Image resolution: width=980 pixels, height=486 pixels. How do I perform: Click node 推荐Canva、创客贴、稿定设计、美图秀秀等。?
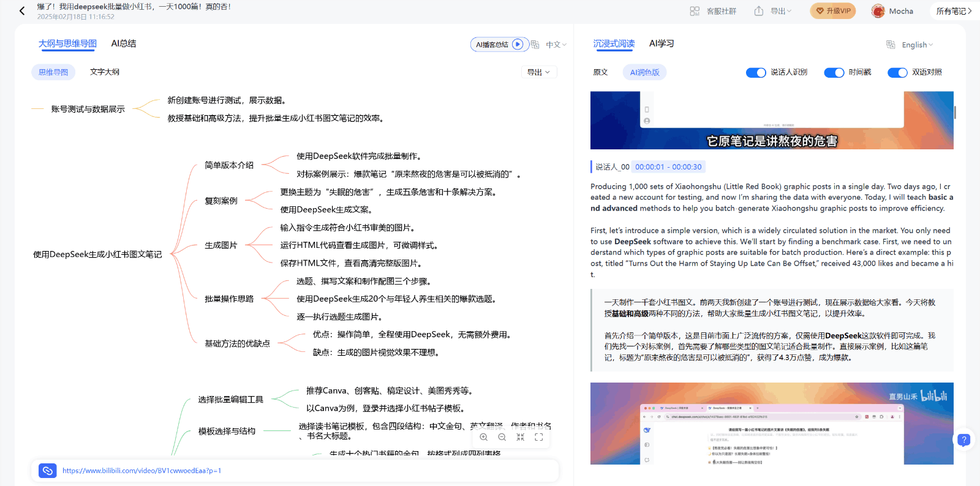point(390,391)
